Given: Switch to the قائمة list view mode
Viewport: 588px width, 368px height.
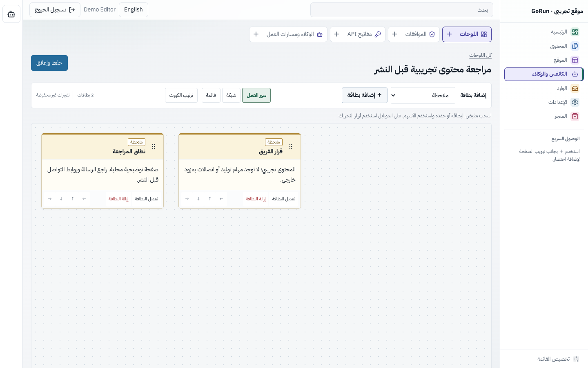Looking at the screenshot, I should 211,95.
